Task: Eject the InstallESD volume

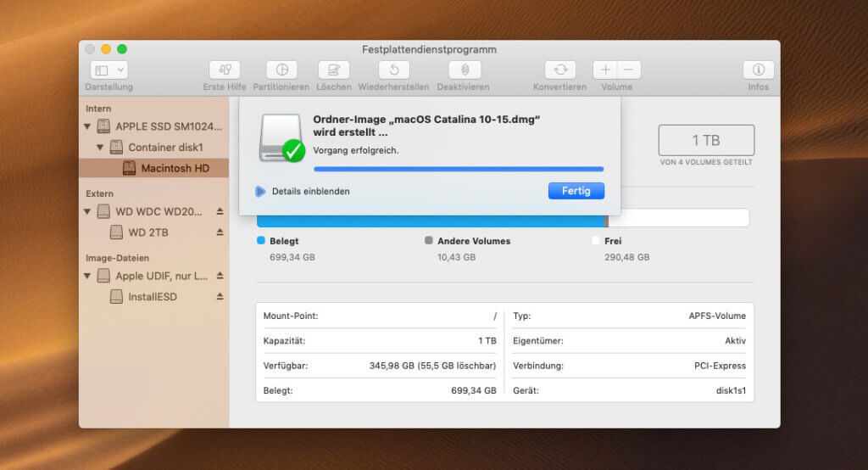Action: point(220,297)
